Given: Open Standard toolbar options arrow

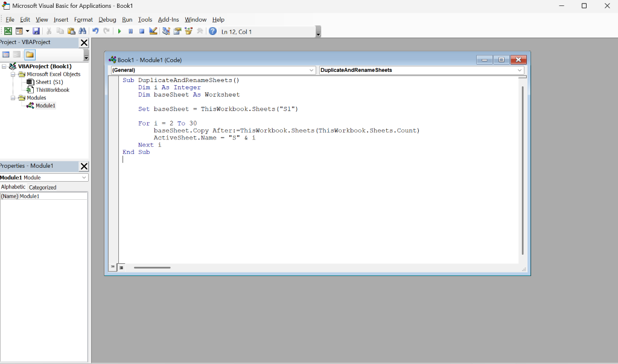Looking at the screenshot, I should 319,32.
